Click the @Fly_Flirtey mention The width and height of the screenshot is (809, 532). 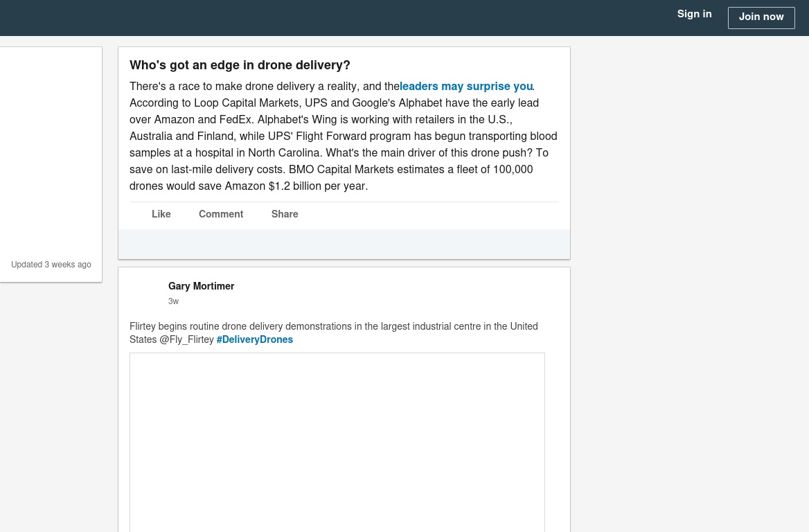point(186,339)
